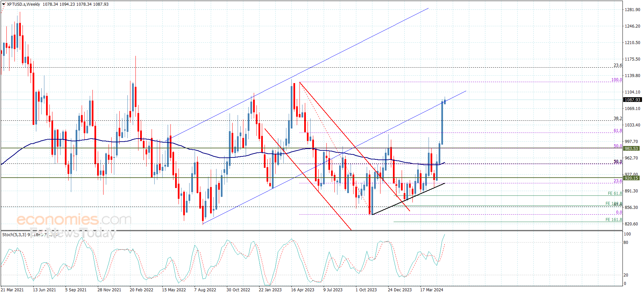
Task: Select the 920.15 horizontal level price tag
Action: point(631,178)
